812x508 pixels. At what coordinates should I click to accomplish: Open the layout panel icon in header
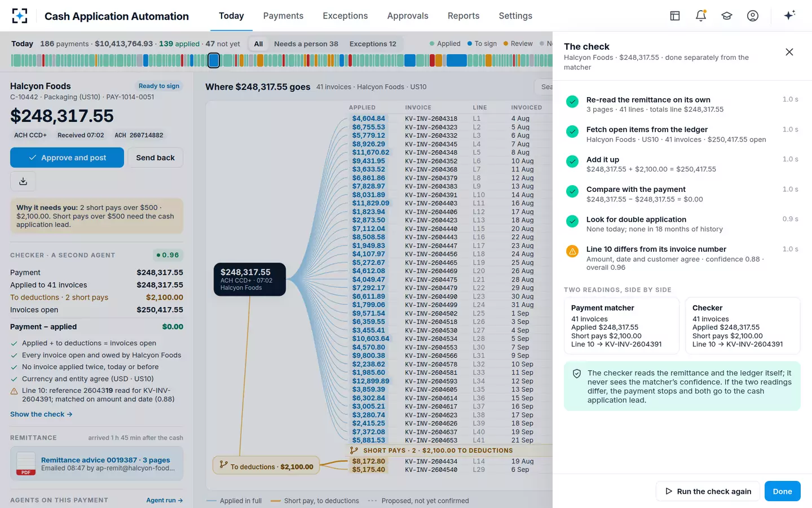675,16
